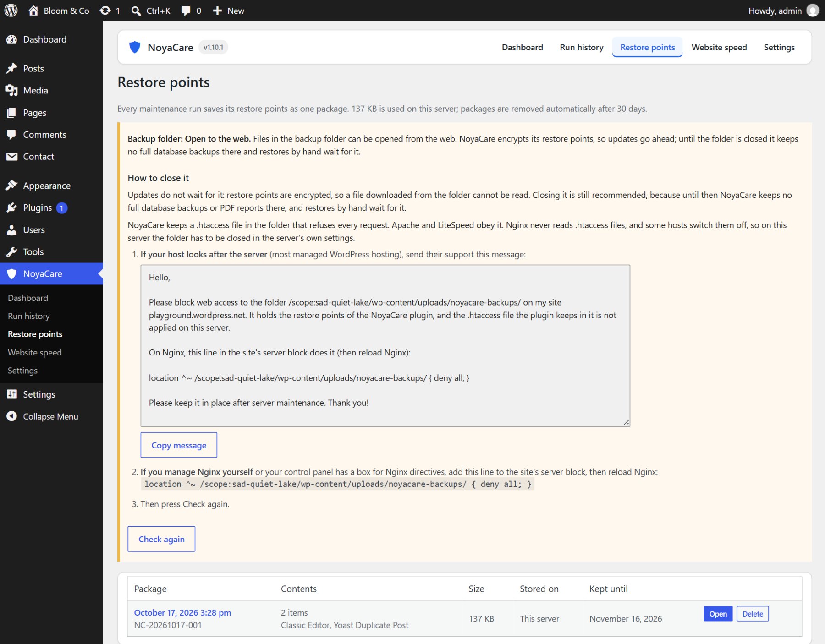Click the Pages icon in sidebar

[x=12, y=113]
